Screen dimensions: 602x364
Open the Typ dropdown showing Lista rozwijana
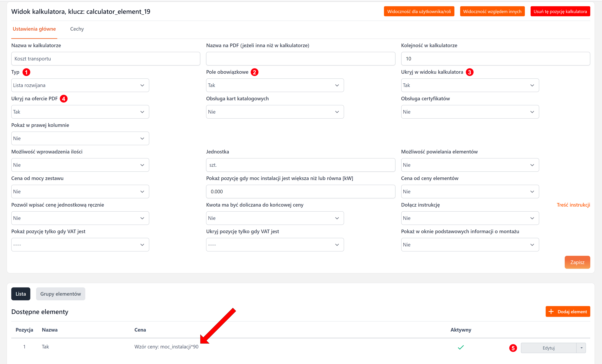[x=80, y=85]
